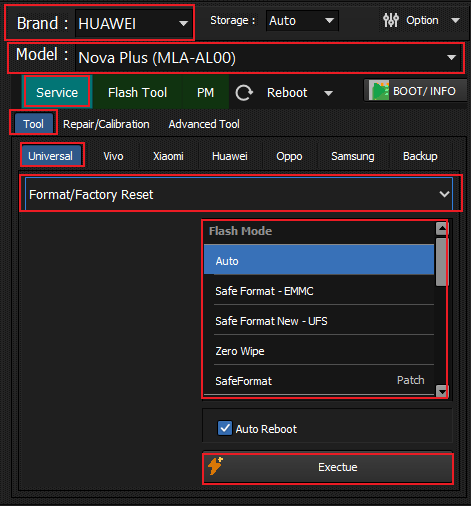Select the Xiaomi tab

[x=168, y=156]
